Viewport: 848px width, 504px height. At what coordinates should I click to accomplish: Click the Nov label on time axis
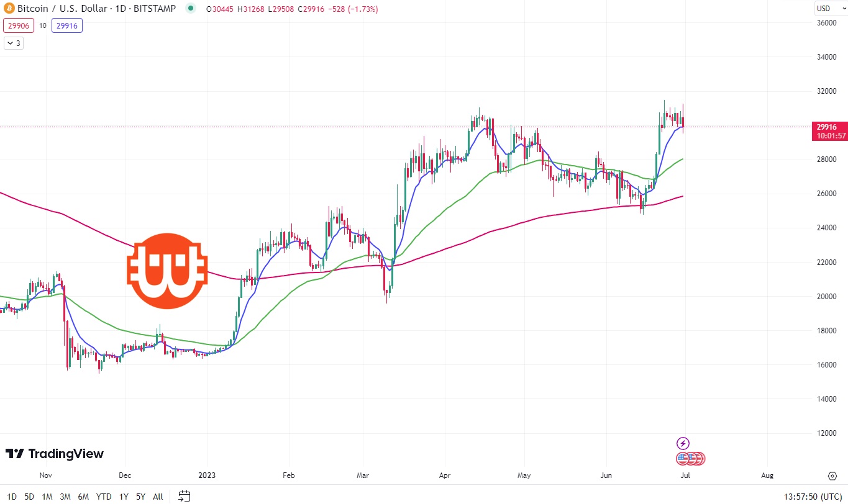pos(45,476)
